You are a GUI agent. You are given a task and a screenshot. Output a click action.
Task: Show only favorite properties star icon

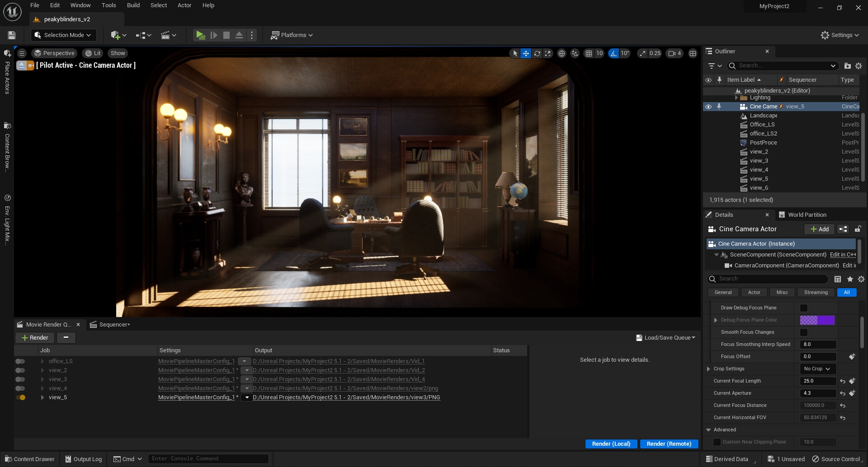(850, 279)
